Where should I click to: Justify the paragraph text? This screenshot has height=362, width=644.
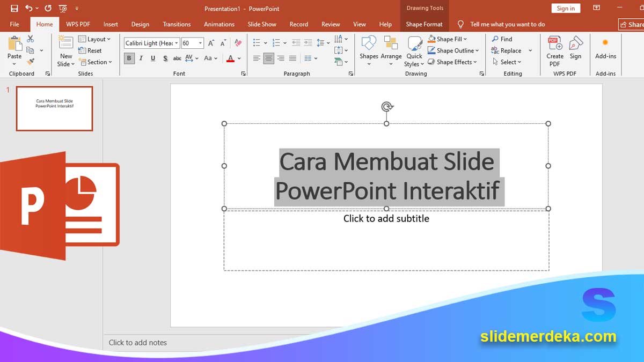point(292,58)
